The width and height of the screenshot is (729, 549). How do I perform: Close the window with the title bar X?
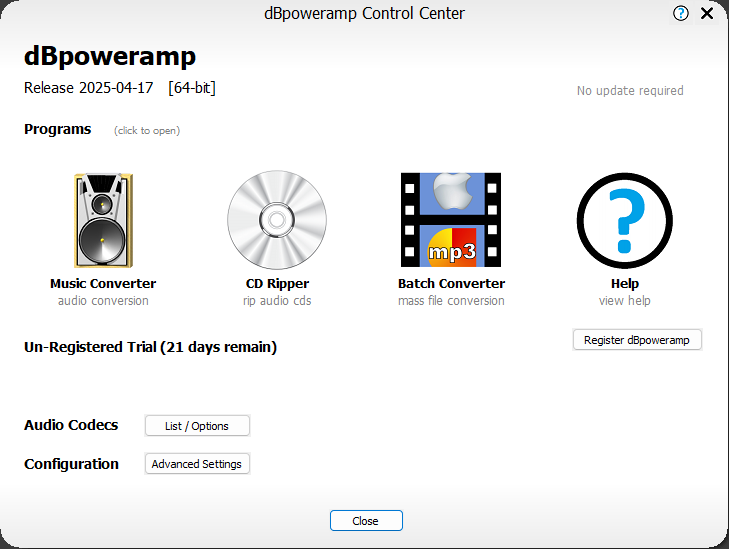click(707, 14)
